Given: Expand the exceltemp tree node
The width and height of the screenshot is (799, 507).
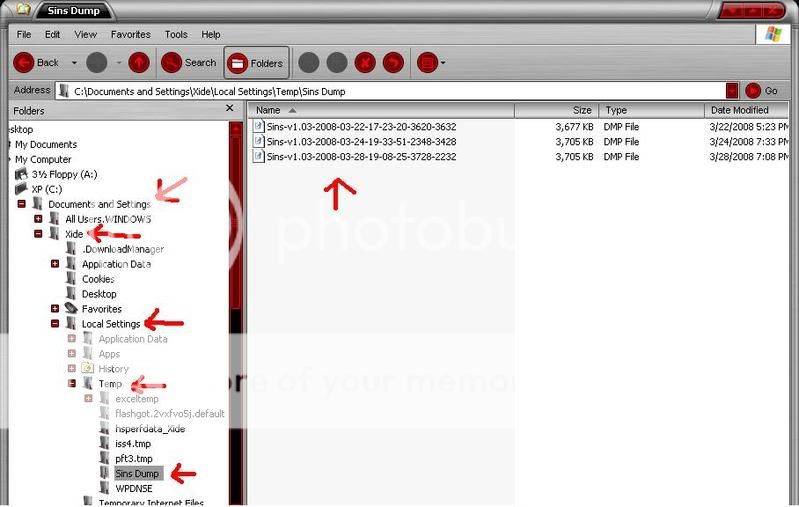Looking at the screenshot, I should click(x=89, y=398).
